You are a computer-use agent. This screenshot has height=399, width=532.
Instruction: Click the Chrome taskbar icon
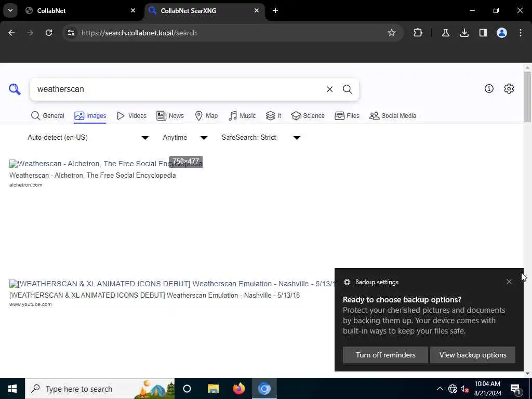tap(264, 389)
